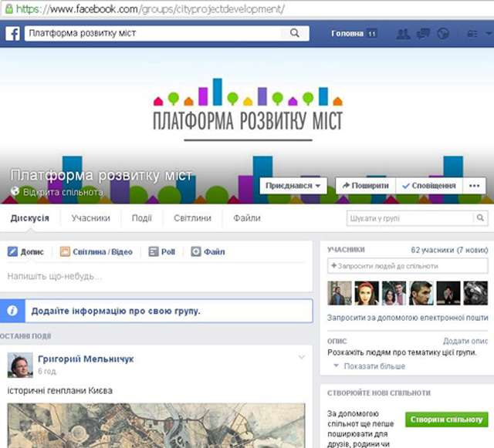Image resolution: width=494 pixels, height=448 pixels.
Task: Open messages icon in top bar
Action: pos(423,34)
